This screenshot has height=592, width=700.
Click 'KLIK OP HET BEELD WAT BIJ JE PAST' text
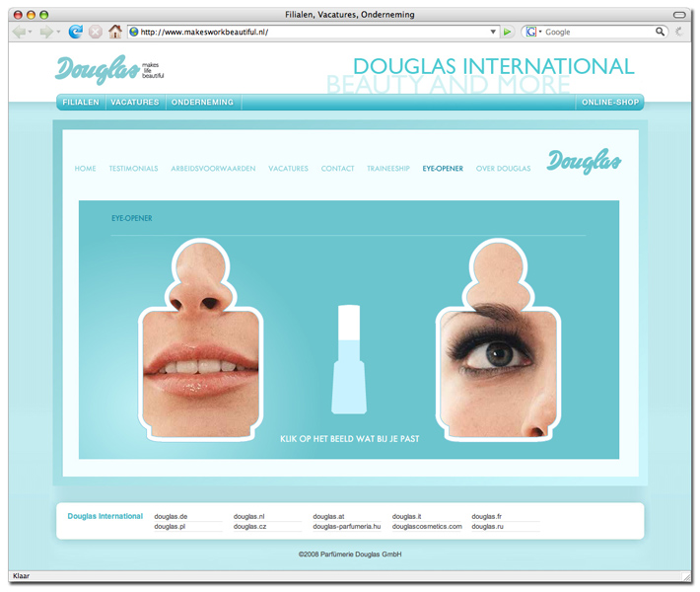pyautogui.click(x=350, y=439)
